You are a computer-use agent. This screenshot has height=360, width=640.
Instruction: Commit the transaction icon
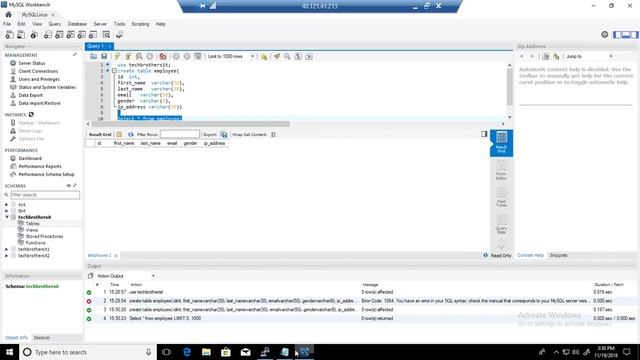click(x=176, y=56)
